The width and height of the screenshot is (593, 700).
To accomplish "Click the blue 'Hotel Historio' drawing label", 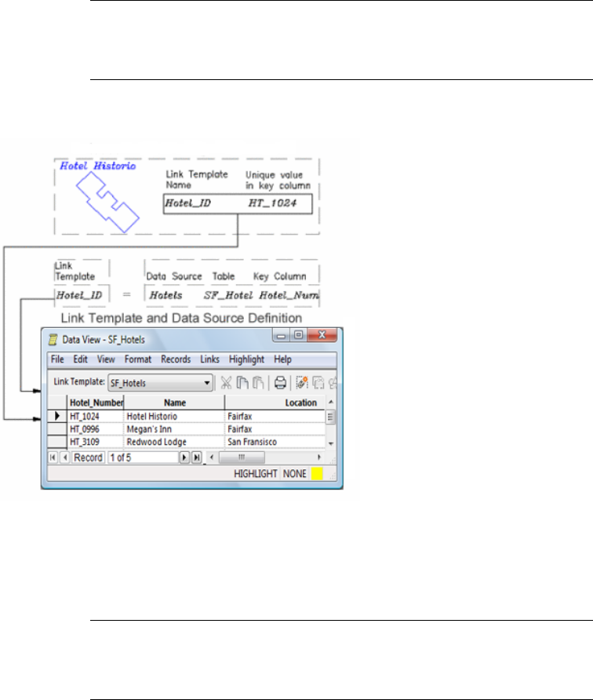I will pos(98,166).
